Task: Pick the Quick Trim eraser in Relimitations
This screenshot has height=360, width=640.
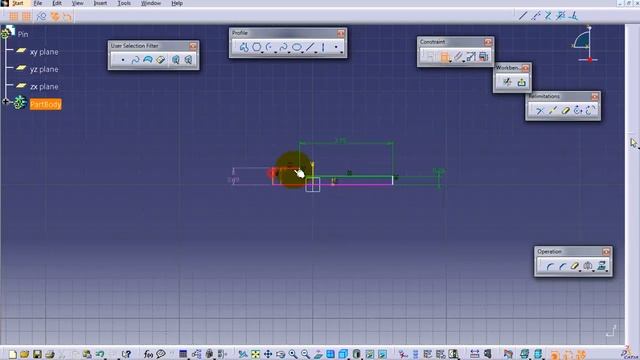Action: [x=566, y=111]
